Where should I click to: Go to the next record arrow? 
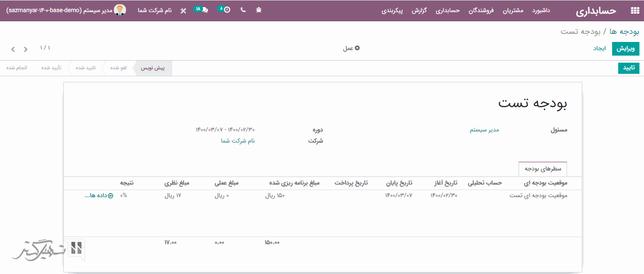(x=26, y=50)
